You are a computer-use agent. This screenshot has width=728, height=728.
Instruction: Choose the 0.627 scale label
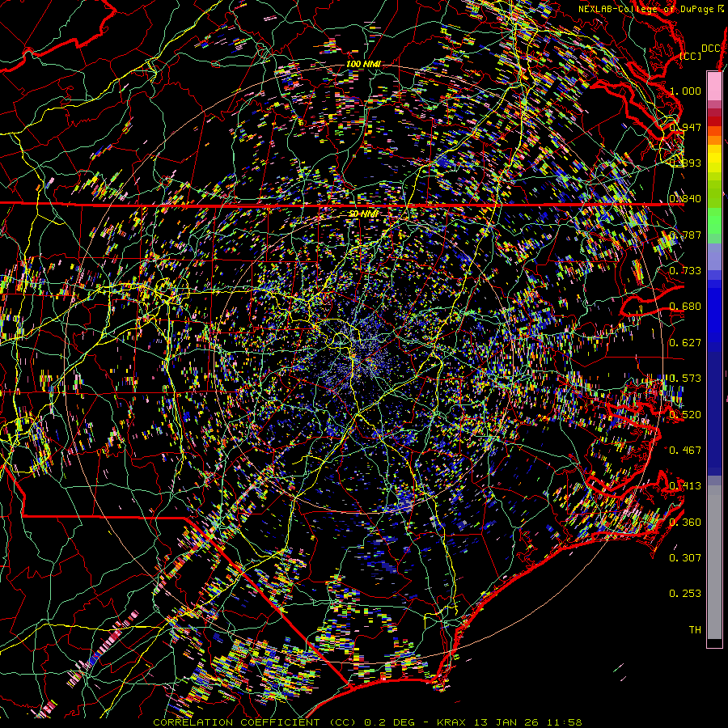click(685, 343)
